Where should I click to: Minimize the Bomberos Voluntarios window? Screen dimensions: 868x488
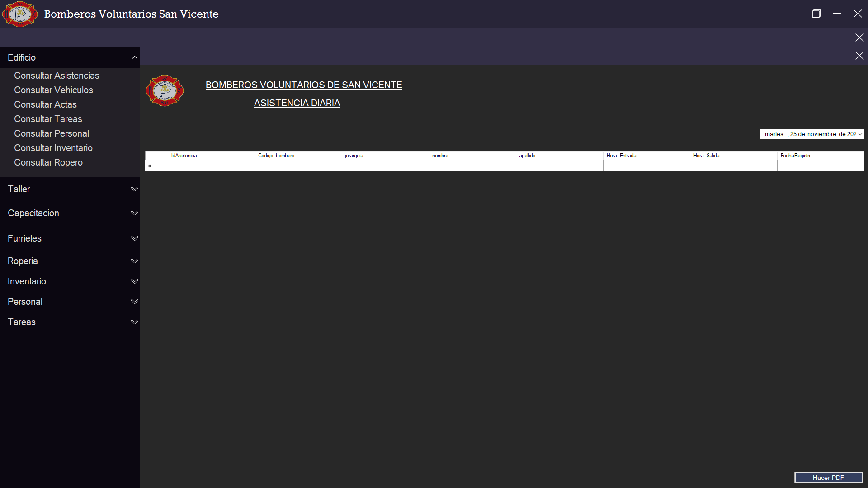(x=837, y=14)
